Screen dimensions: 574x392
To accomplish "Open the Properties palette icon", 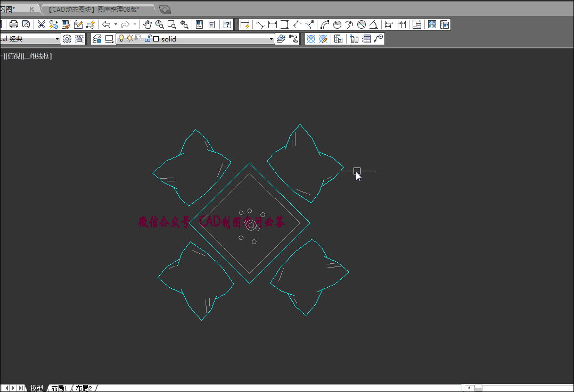I will click(200, 24).
